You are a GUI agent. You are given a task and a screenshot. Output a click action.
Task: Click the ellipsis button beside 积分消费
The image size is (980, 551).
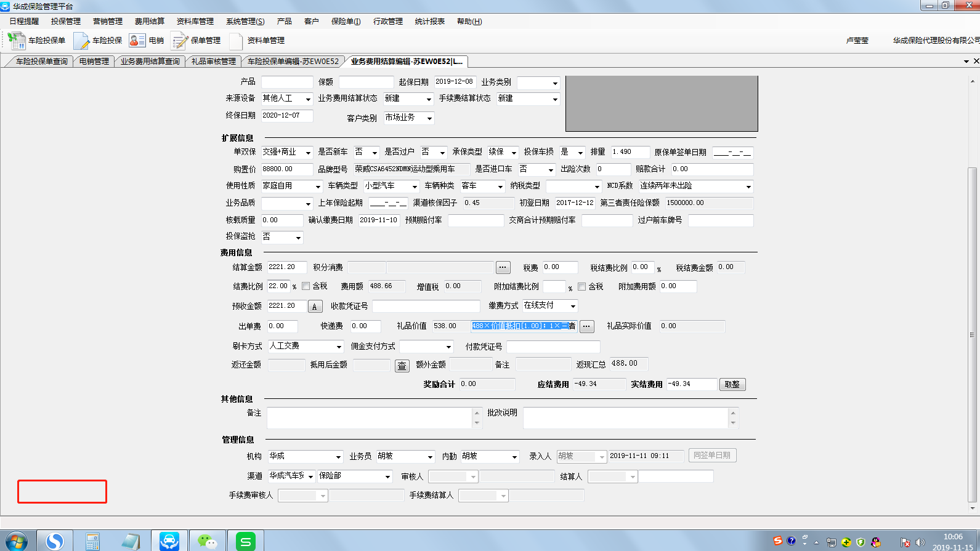(503, 267)
